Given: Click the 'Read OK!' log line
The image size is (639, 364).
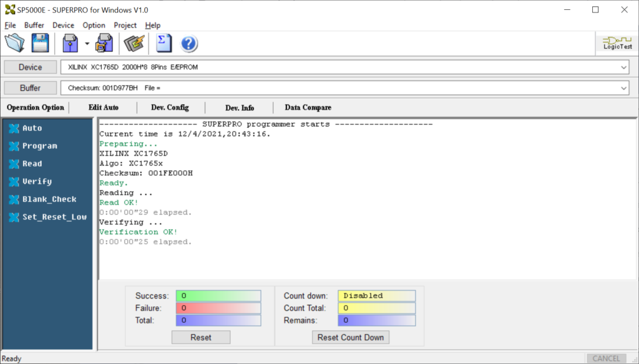Looking at the screenshot, I should [x=119, y=203].
